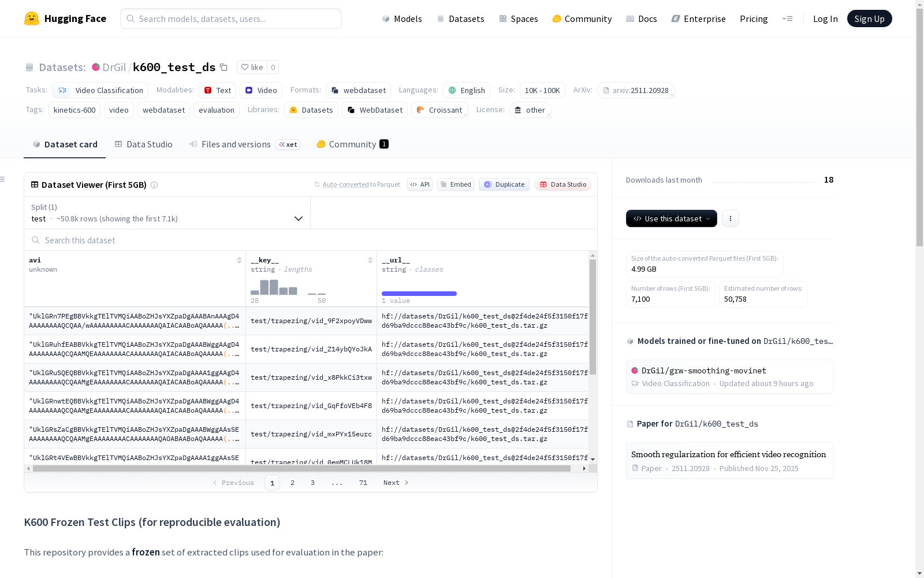
Task: Click the Hugging Face logo icon
Action: (32, 18)
